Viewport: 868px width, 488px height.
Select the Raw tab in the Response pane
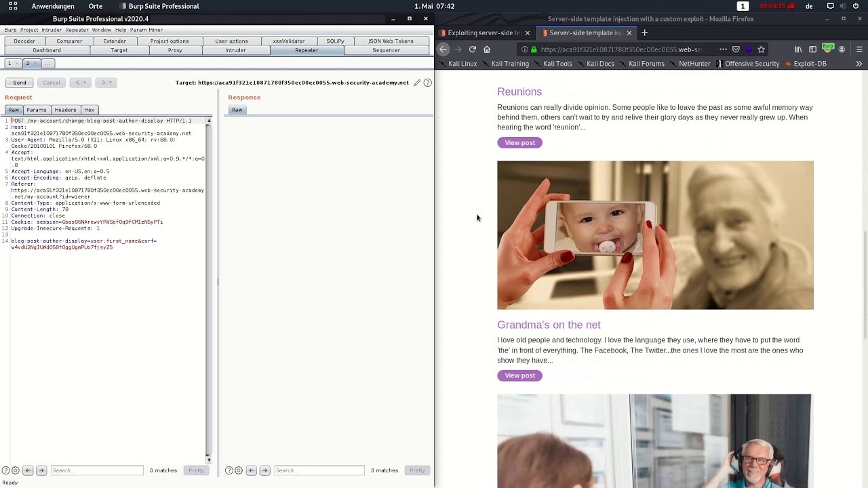click(x=237, y=110)
